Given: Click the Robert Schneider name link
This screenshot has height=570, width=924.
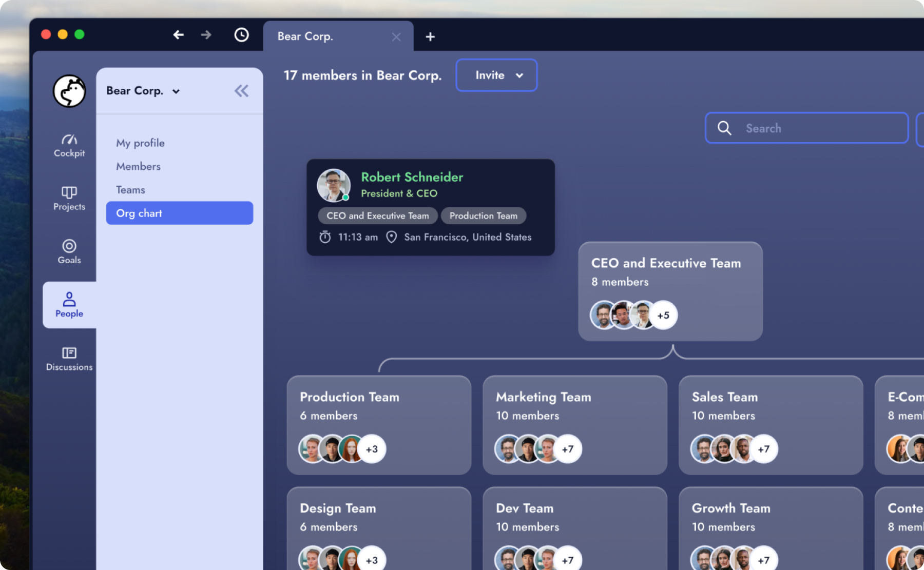Looking at the screenshot, I should tap(412, 177).
